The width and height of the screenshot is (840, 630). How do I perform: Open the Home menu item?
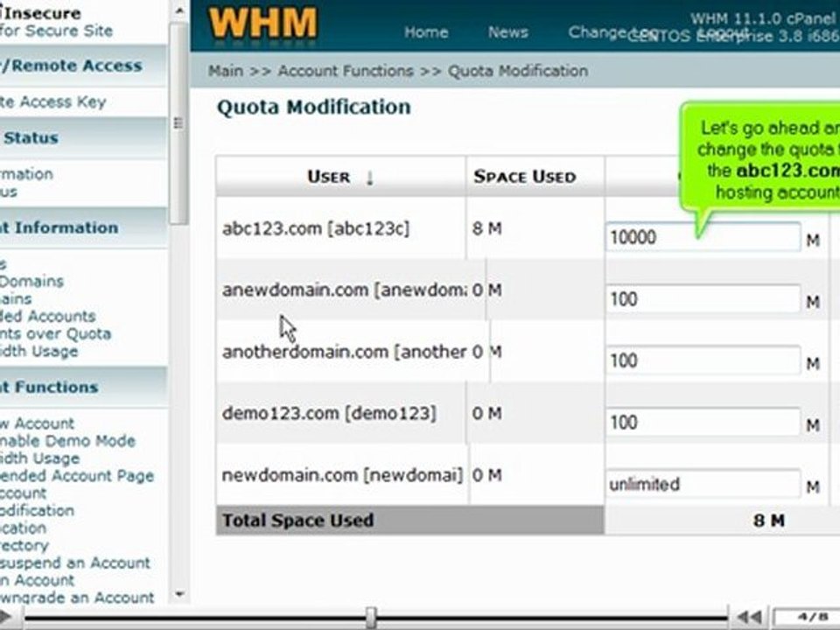[426, 32]
